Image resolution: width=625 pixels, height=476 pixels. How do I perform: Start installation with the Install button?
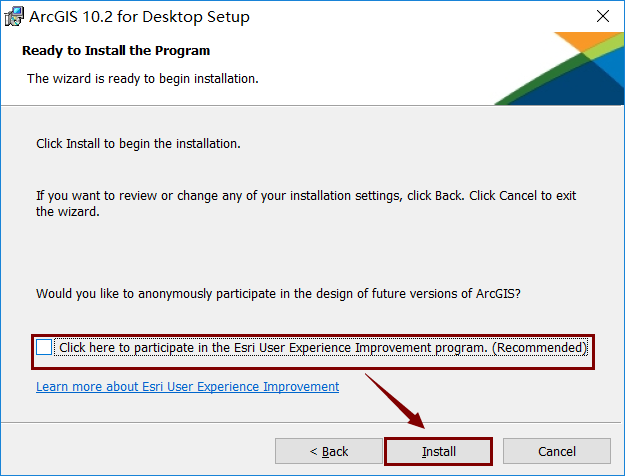tap(438, 451)
